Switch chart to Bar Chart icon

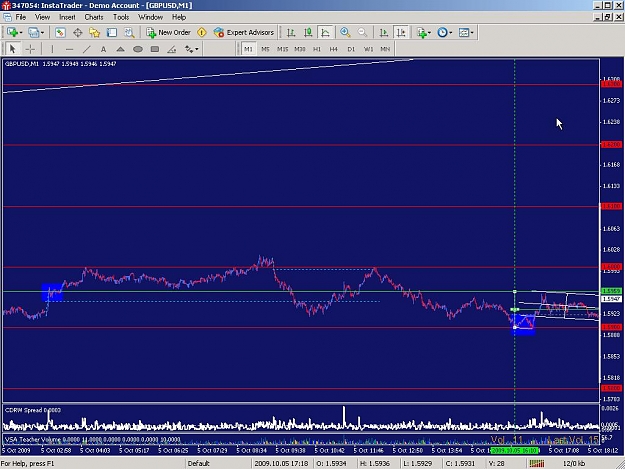click(291, 33)
